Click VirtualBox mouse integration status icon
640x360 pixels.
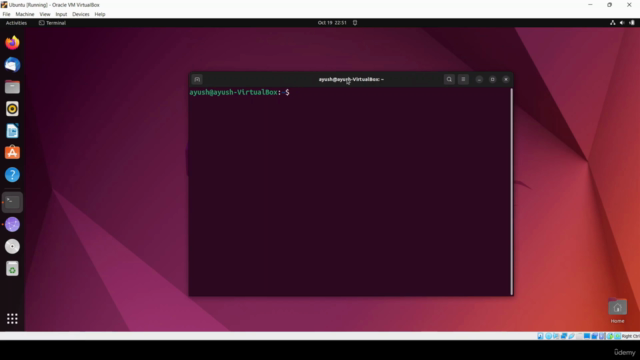[610, 336]
